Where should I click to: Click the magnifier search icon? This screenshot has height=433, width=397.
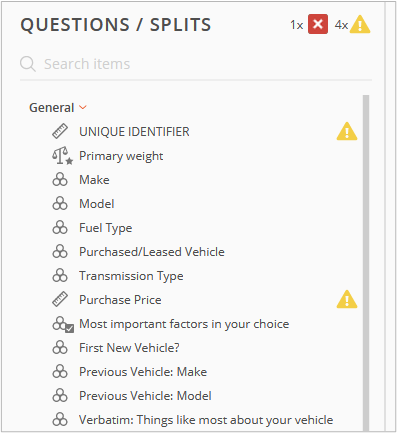[28, 64]
